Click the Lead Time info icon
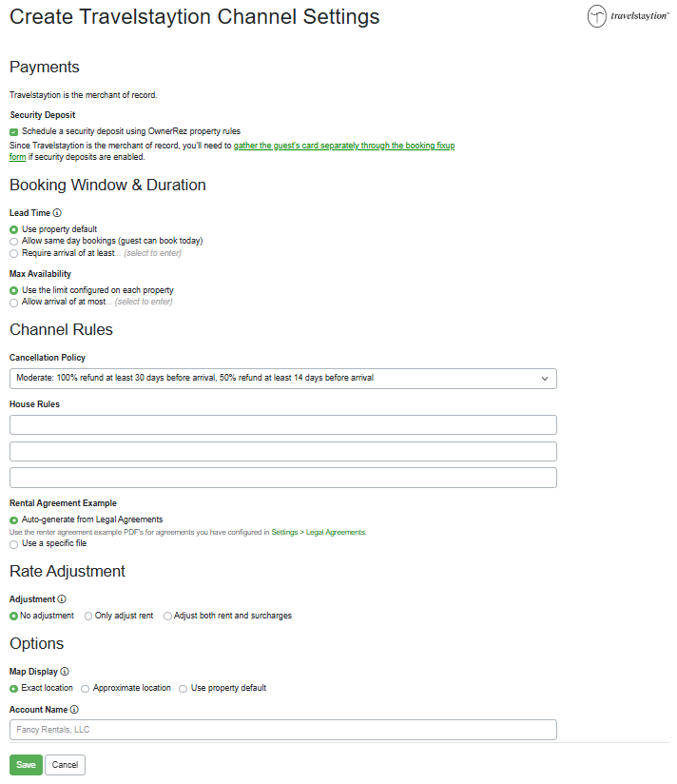The image size is (677, 784). 59,212
